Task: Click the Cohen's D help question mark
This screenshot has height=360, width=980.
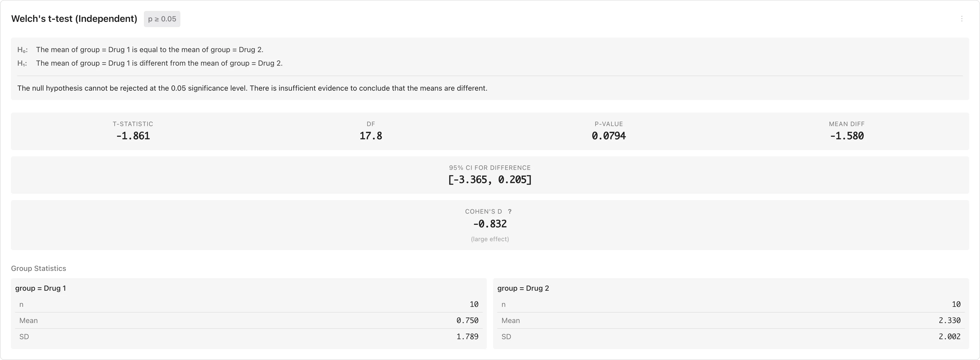Action: [510, 211]
